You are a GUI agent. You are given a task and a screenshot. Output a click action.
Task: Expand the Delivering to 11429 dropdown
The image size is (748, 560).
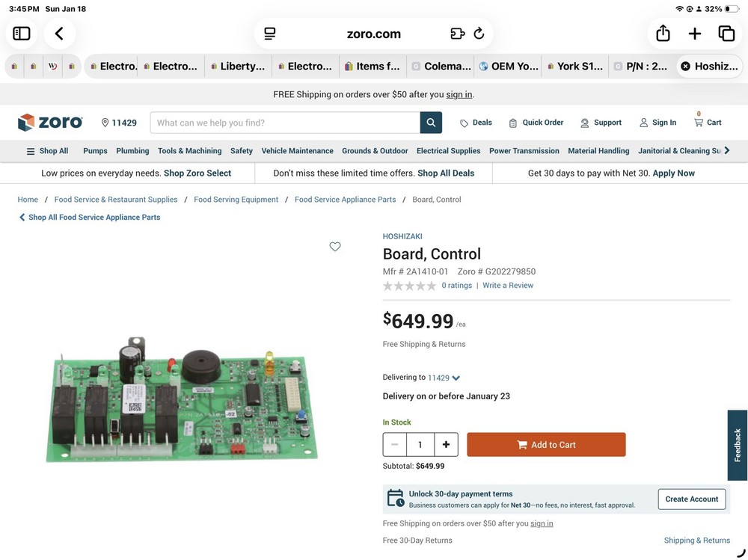(455, 378)
